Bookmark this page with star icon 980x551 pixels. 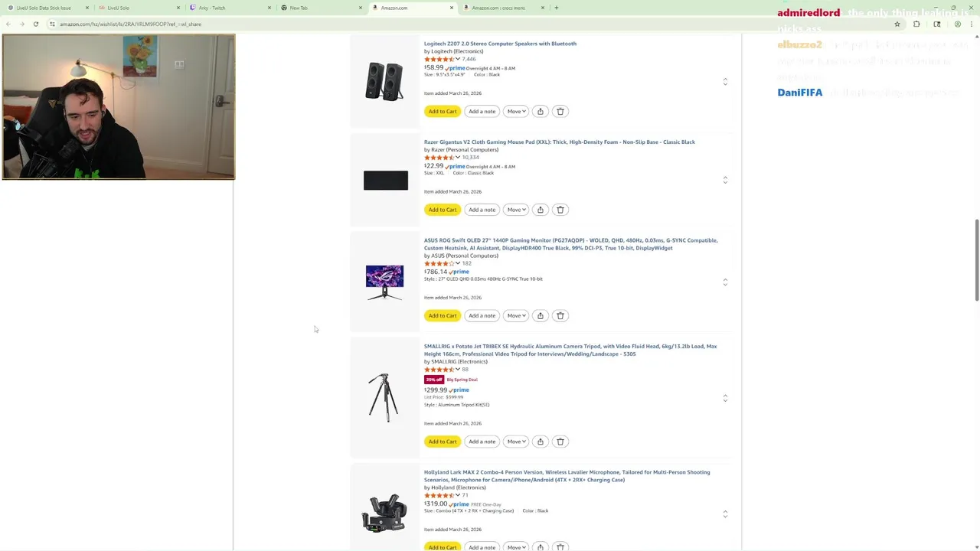click(x=897, y=24)
